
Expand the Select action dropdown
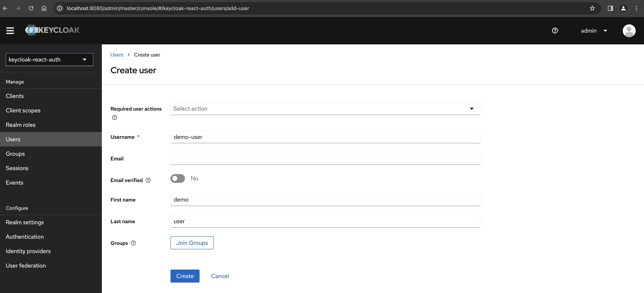pos(325,109)
